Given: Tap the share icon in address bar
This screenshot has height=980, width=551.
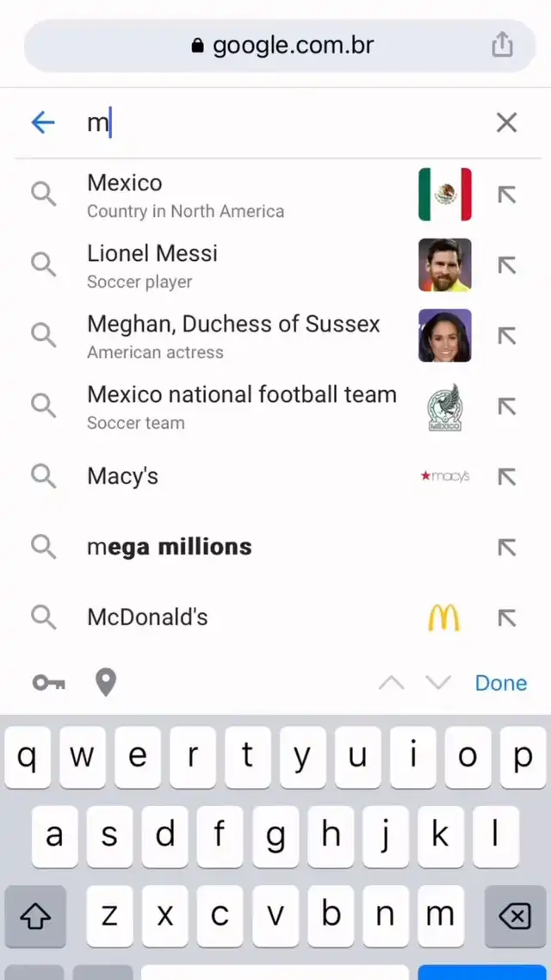Looking at the screenshot, I should 503,46.
